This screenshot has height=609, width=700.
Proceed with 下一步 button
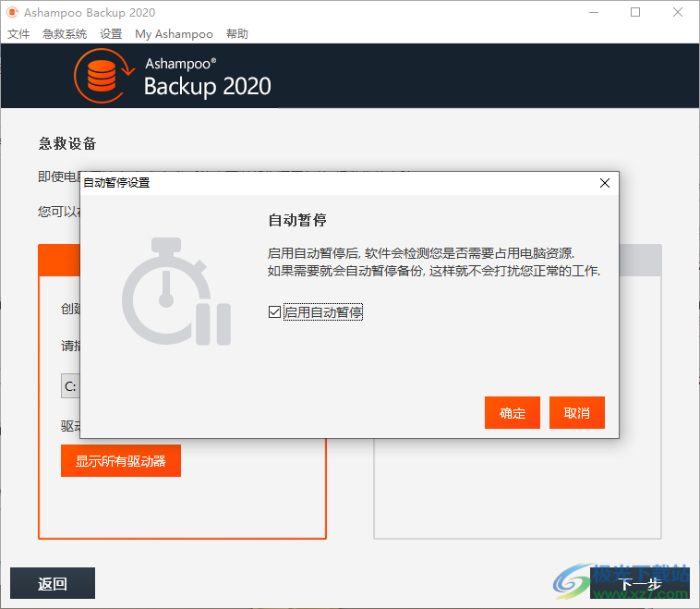pos(640,583)
